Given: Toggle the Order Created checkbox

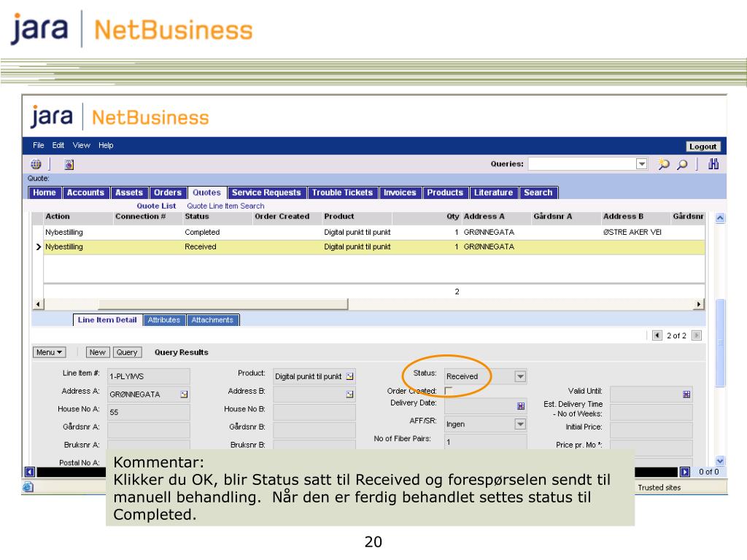Looking at the screenshot, I should [449, 391].
